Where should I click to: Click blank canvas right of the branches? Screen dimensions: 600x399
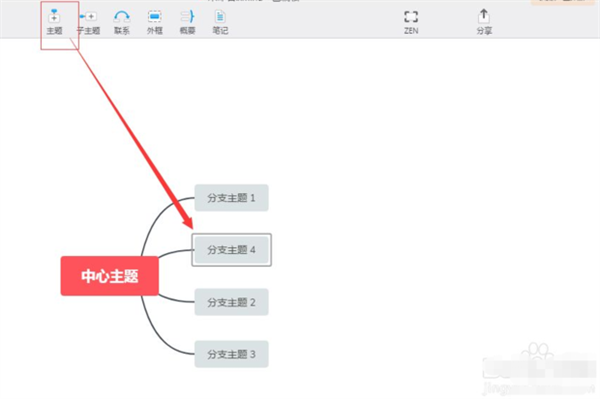[421, 230]
